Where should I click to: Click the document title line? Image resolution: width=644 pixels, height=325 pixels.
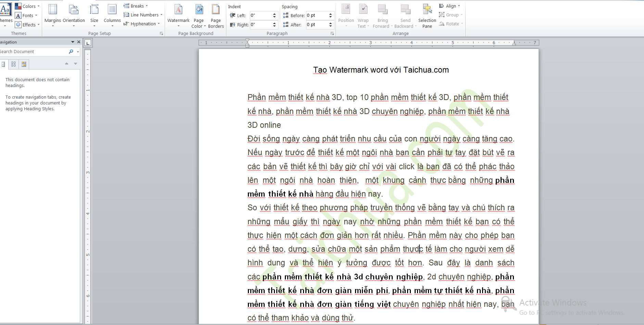pos(381,70)
